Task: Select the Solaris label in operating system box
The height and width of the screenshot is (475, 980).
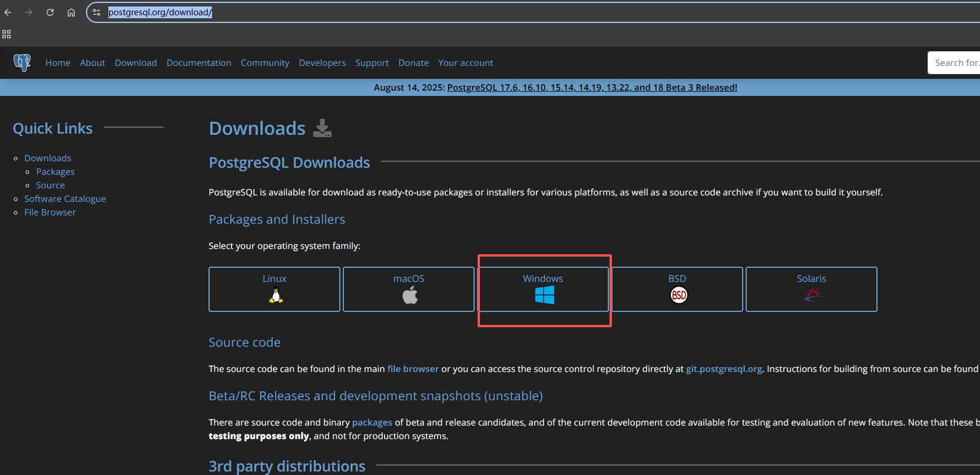Action: coord(812,279)
